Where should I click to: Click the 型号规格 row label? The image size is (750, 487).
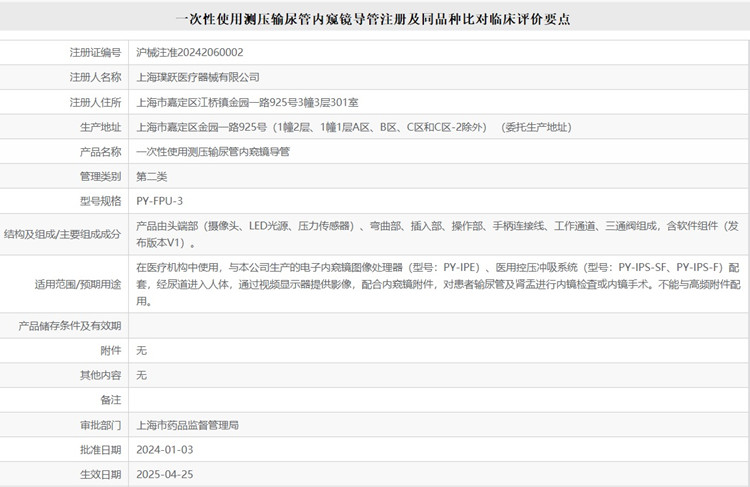click(x=100, y=201)
